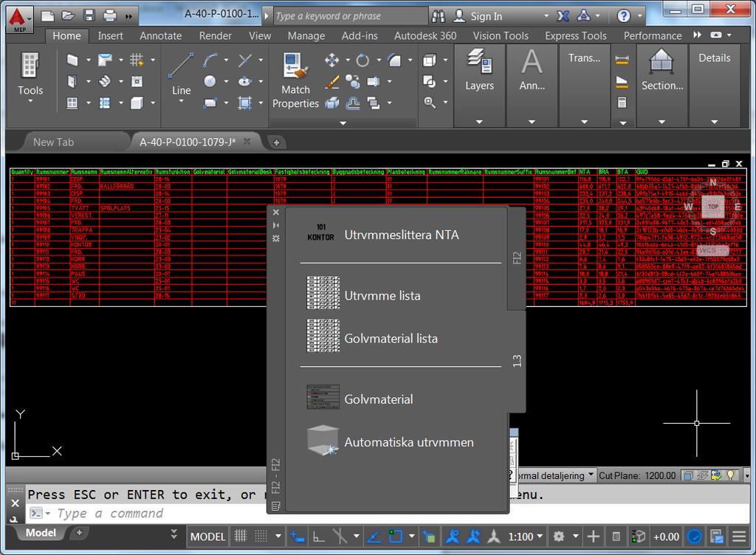Open the customization menu icon in status bar
Screen dimensions: 756x555
click(739, 536)
